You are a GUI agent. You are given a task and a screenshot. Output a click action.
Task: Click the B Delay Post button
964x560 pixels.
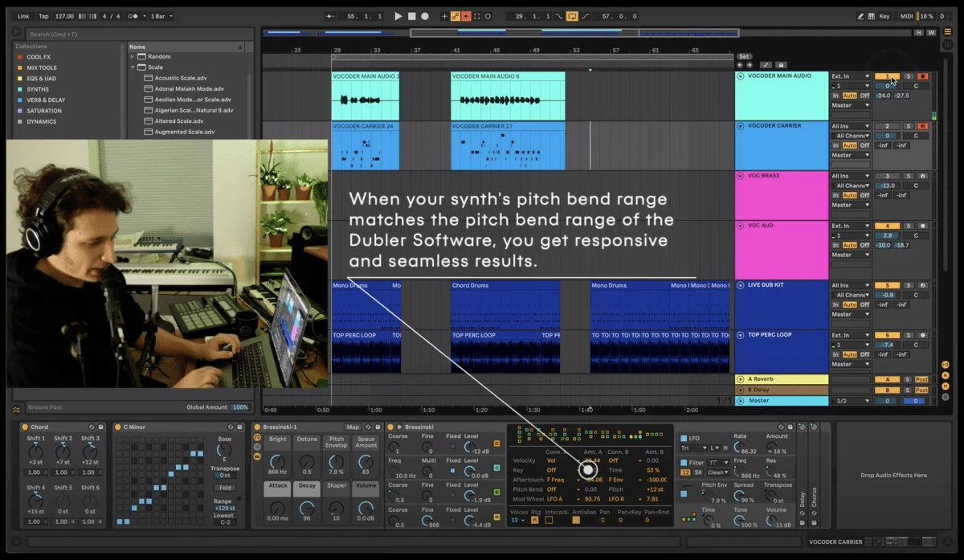tap(921, 390)
